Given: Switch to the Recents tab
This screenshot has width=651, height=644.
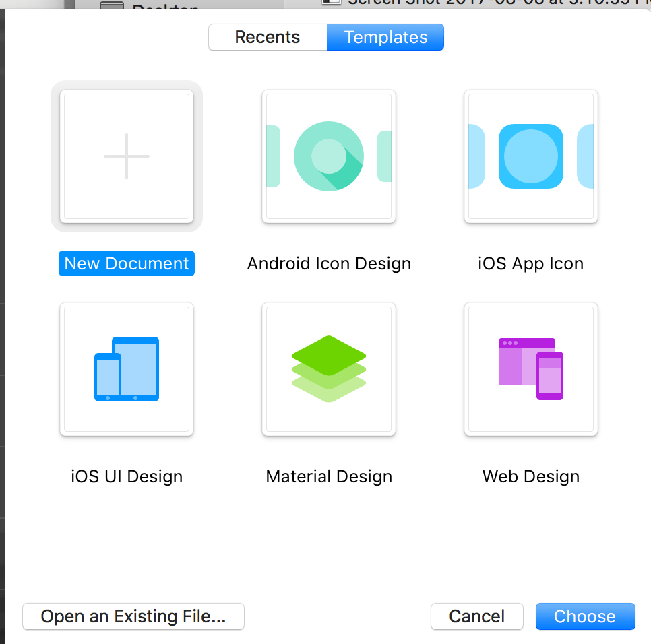Looking at the screenshot, I should (268, 37).
